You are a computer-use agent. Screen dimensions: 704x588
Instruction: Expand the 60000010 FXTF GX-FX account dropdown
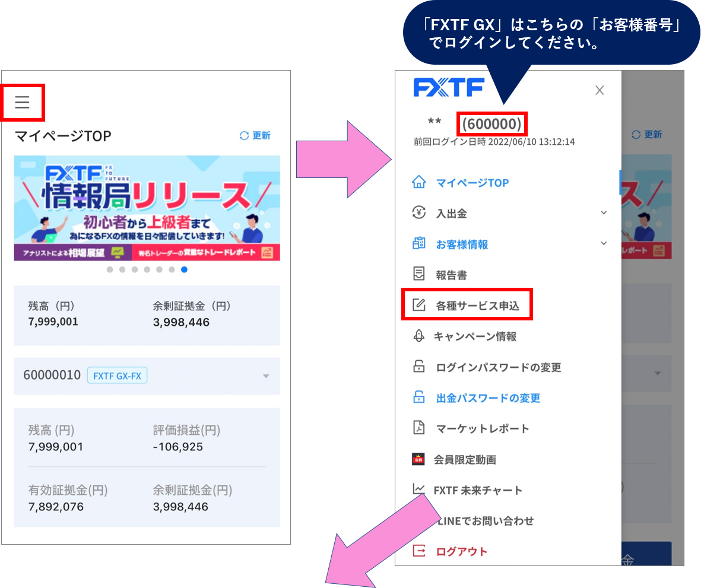point(266,376)
